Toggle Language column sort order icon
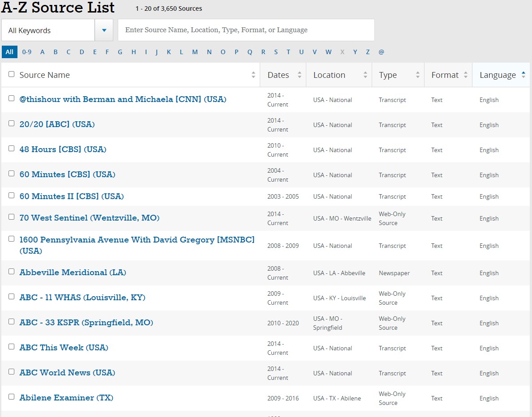Viewport: 532px width, 417px height. click(523, 75)
